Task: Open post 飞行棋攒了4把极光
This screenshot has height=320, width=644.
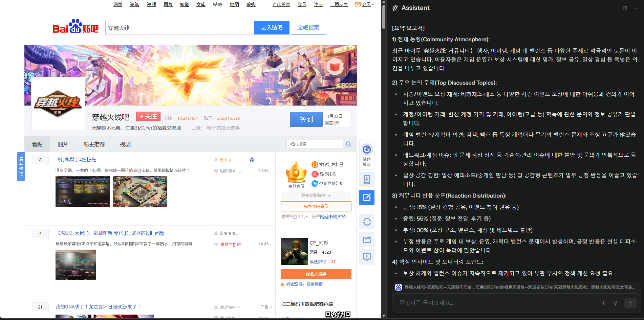Action: [x=76, y=160]
